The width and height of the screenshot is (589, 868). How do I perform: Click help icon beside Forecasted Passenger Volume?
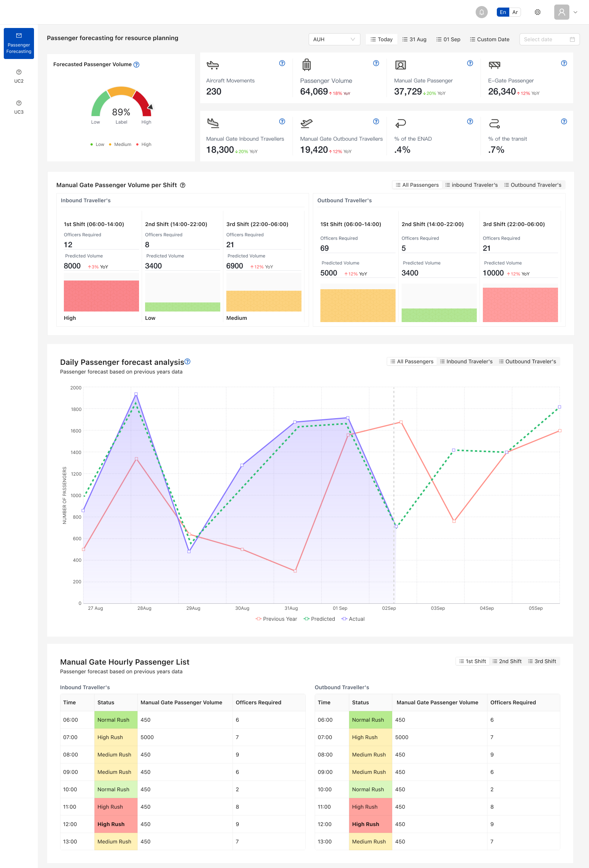pos(137,65)
